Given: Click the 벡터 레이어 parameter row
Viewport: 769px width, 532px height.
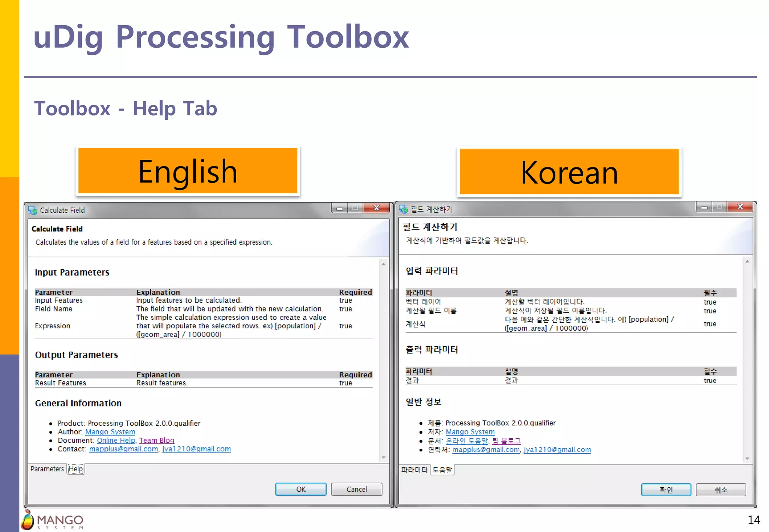Looking at the screenshot, I should [571, 302].
